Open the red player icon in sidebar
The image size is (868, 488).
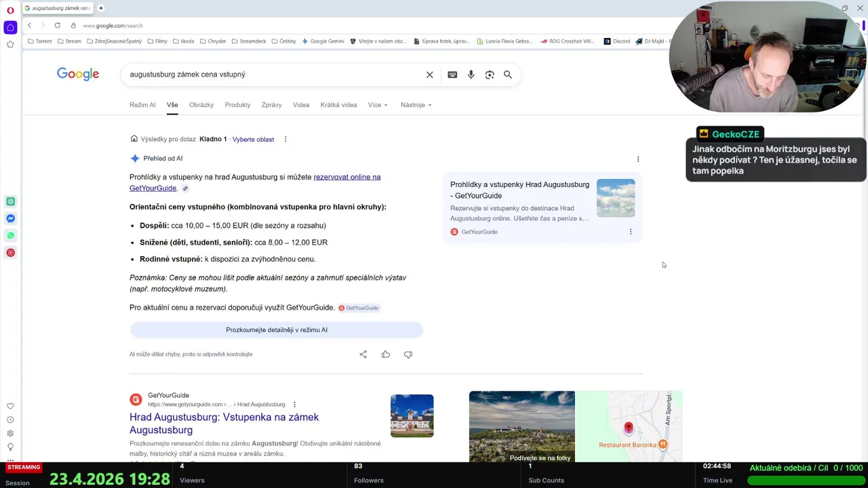point(10,253)
